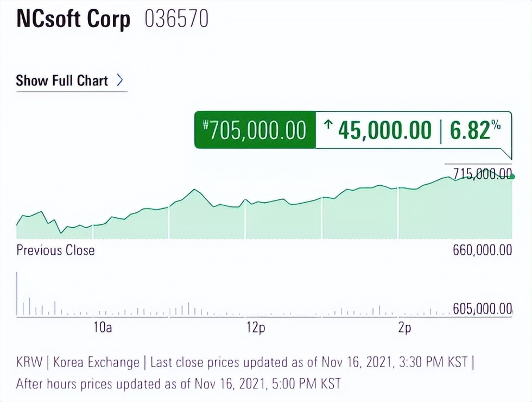Screen dimensions: 532x402
Task: Click the 45,000.00 price change value
Action: coord(385,130)
